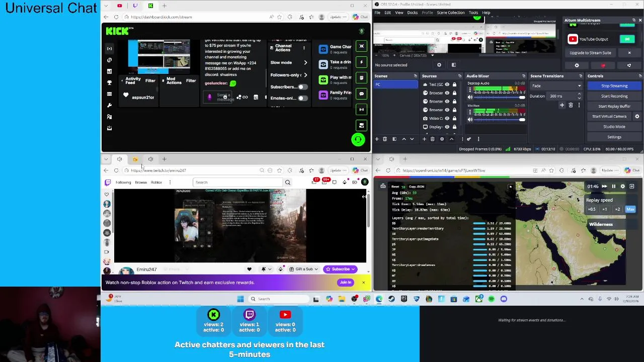Open the Tools menu in OBS
The height and width of the screenshot is (362, 644).
coord(473,13)
